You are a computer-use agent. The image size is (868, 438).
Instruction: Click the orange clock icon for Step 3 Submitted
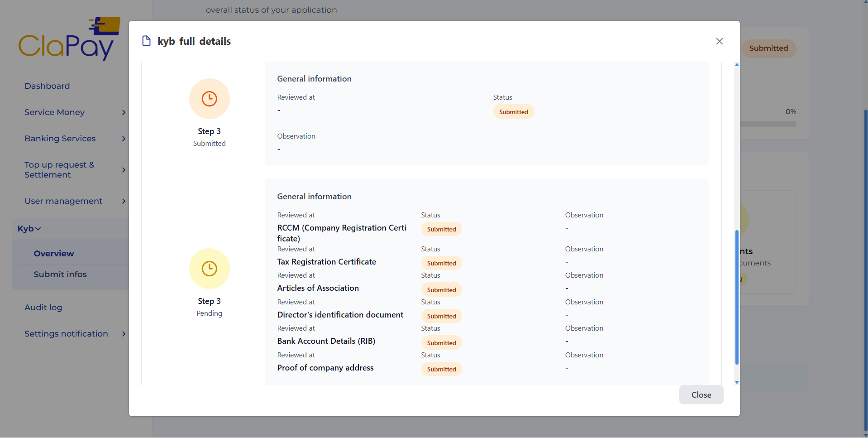(x=209, y=99)
